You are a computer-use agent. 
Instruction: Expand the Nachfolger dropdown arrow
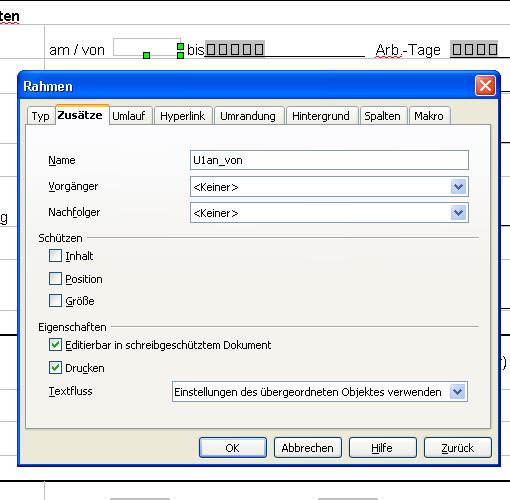click(x=459, y=213)
